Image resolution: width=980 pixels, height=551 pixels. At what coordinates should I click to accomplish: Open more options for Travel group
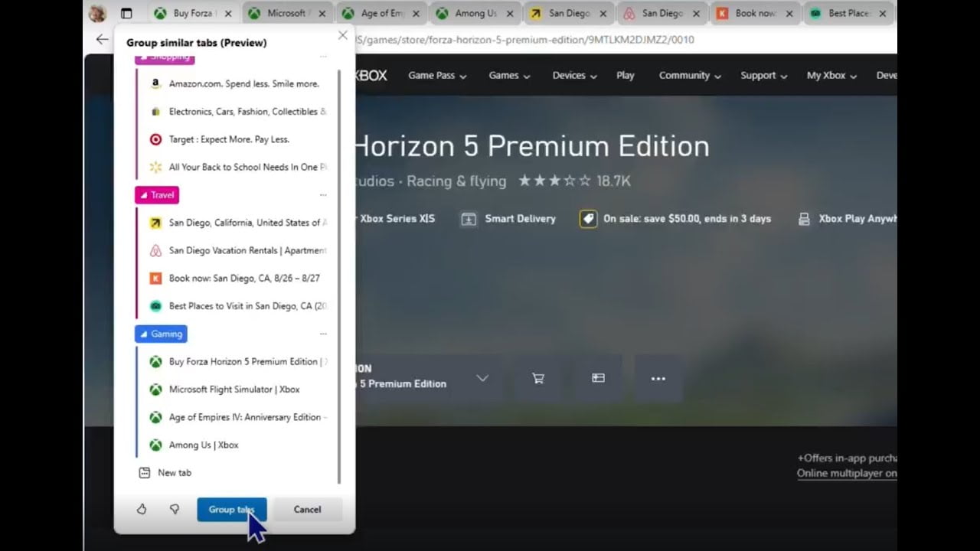pos(323,195)
